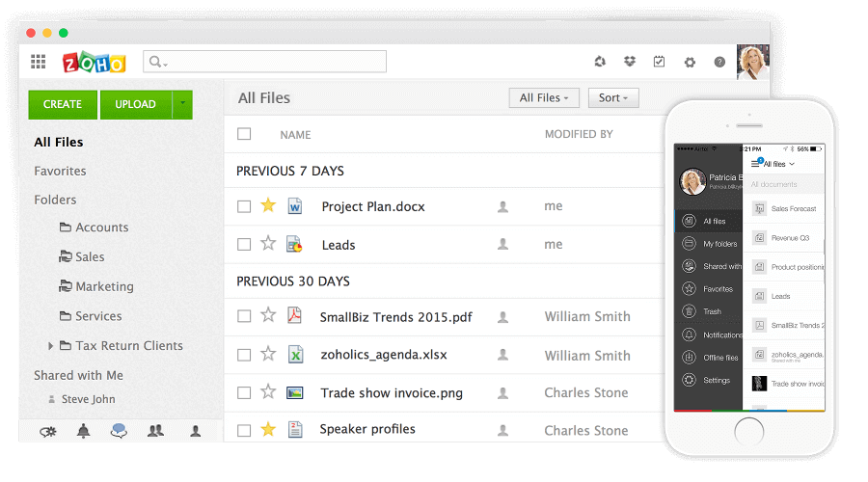
Task: Tick the select-all checkbox beside NAME
Action: click(244, 134)
